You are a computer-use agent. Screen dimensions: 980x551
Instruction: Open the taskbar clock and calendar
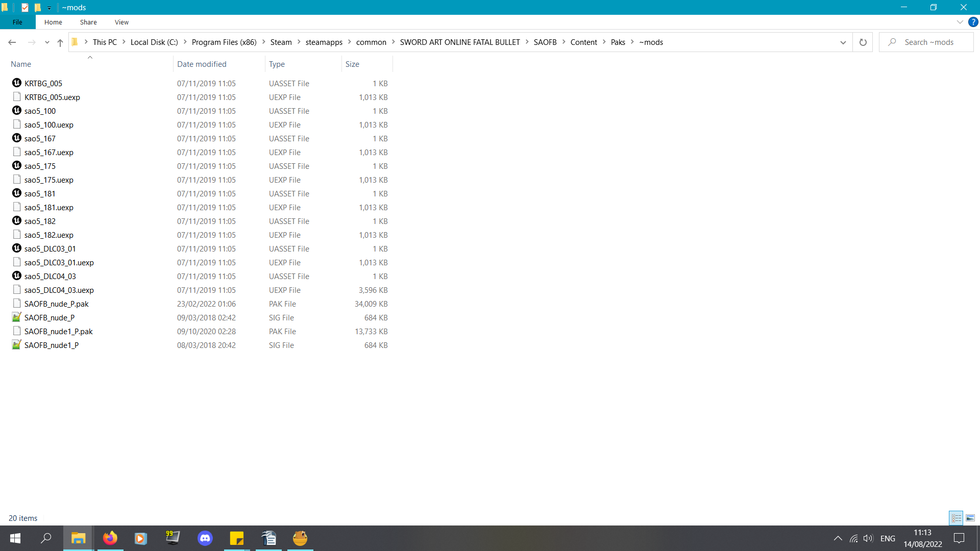coord(923,538)
